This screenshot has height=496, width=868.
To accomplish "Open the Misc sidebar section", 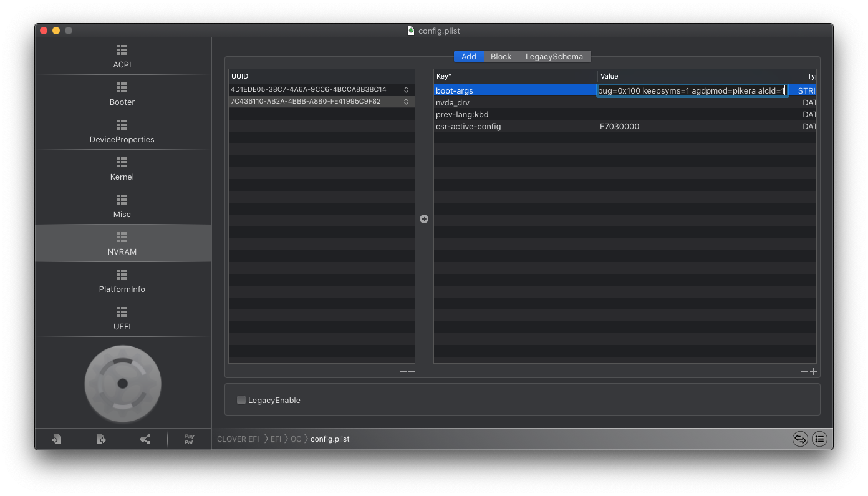I will (122, 206).
